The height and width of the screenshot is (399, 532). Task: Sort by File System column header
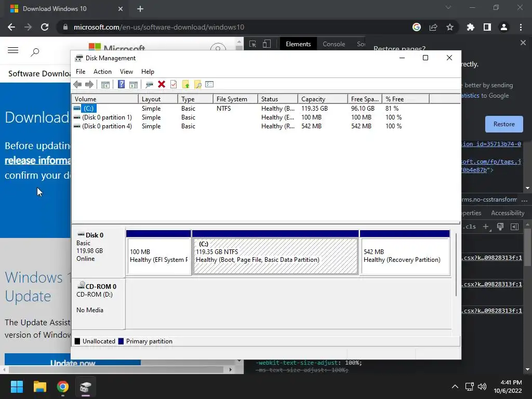pyautogui.click(x=235, y=99)
